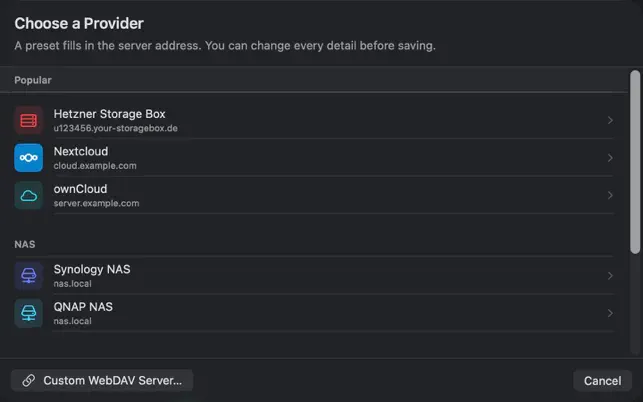Click the ownCloud cloud icon
643x402 pixels.
[29, 195]
